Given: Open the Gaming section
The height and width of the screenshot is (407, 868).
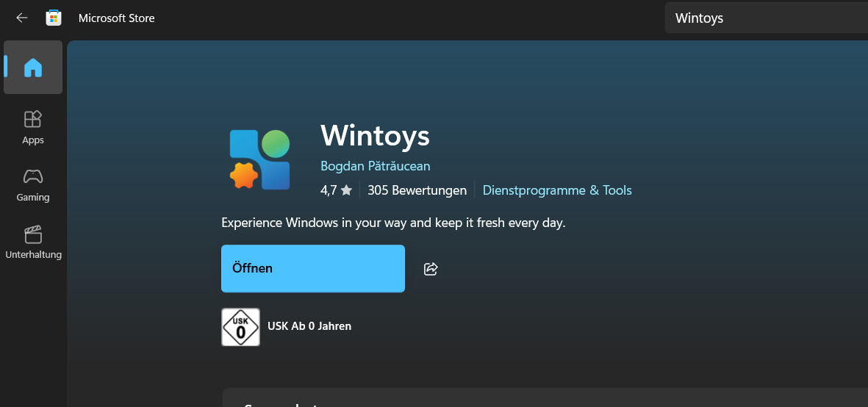Looking at the screenshot, I should (x=33, y=184).
